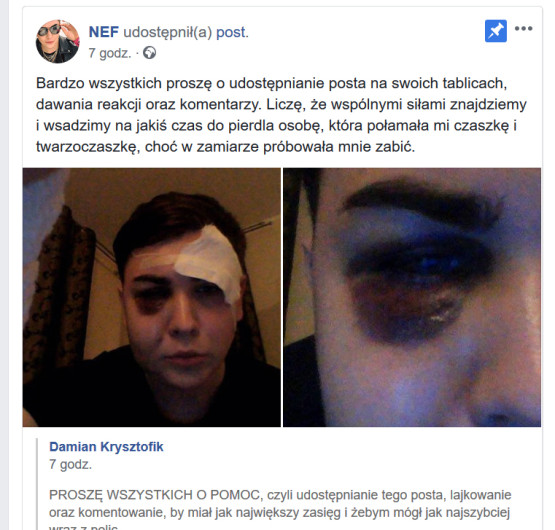The width and height of the screenshot is (555, 530).
Task: Click the post text beginning 'Bardzo wszystkich proszę'
Action: 281,115
